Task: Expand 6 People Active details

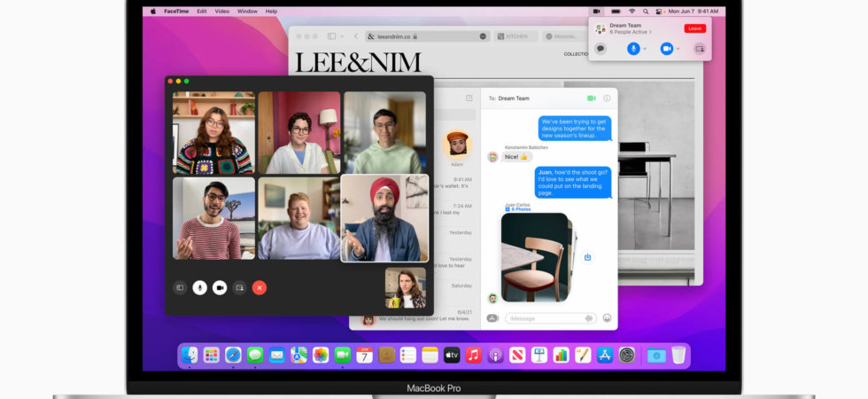Action: coord(631,32)
